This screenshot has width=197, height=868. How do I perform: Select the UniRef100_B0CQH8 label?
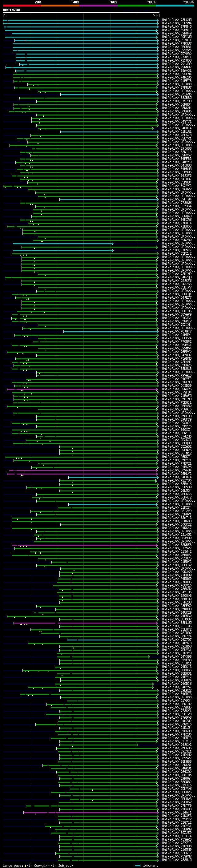pos(177,443)
